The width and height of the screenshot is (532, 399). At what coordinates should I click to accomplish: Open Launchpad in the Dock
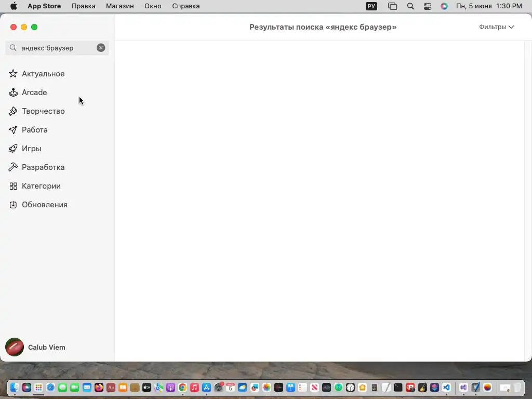(x=38, y=388)
